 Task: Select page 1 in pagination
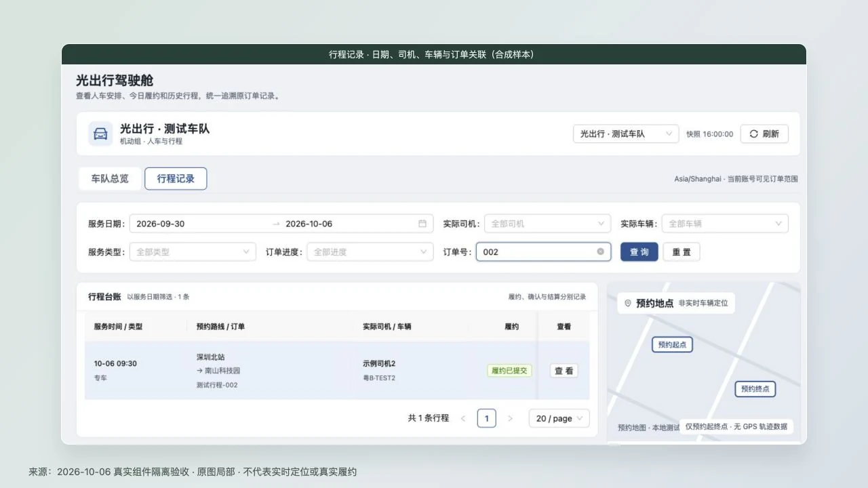tap(486, 418)
